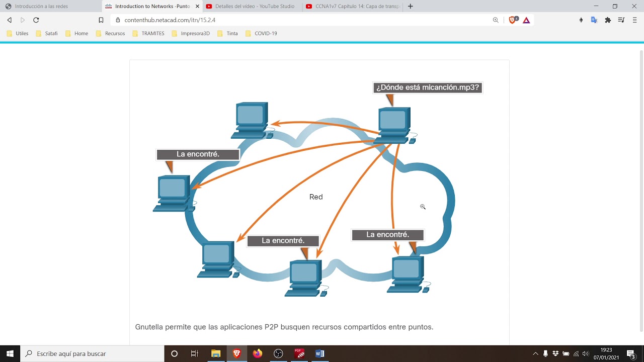644x362 pixels.
Task: Click the zoom magnifier in the address bar
Action: tap(496, 20)
